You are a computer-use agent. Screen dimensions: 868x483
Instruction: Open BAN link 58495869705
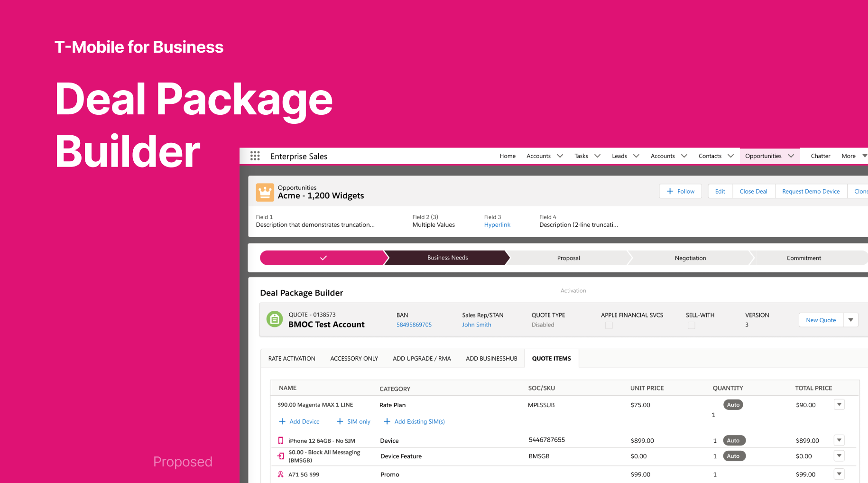click(x=414, y=325)
